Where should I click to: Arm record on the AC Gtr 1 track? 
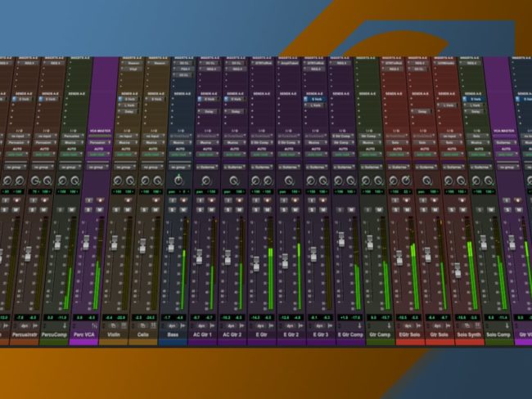click(x=211, y=200)
